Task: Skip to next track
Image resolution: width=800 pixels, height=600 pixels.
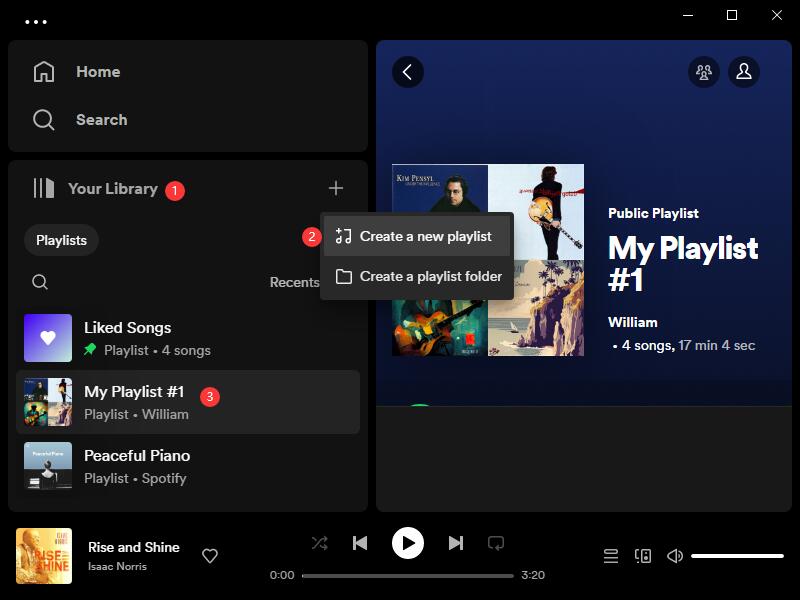Action: pos(456,543)
